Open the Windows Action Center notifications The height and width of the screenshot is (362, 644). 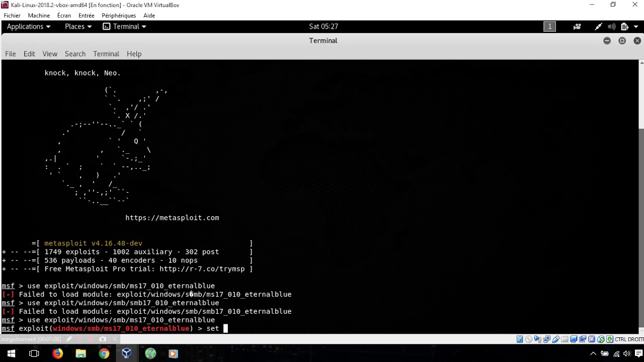point(637,353)
